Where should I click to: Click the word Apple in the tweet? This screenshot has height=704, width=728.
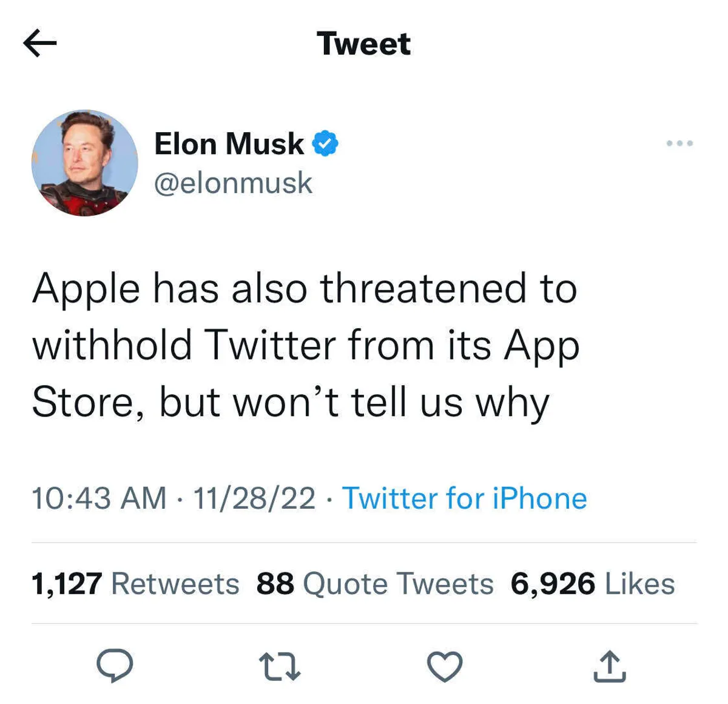coord(86,289)
